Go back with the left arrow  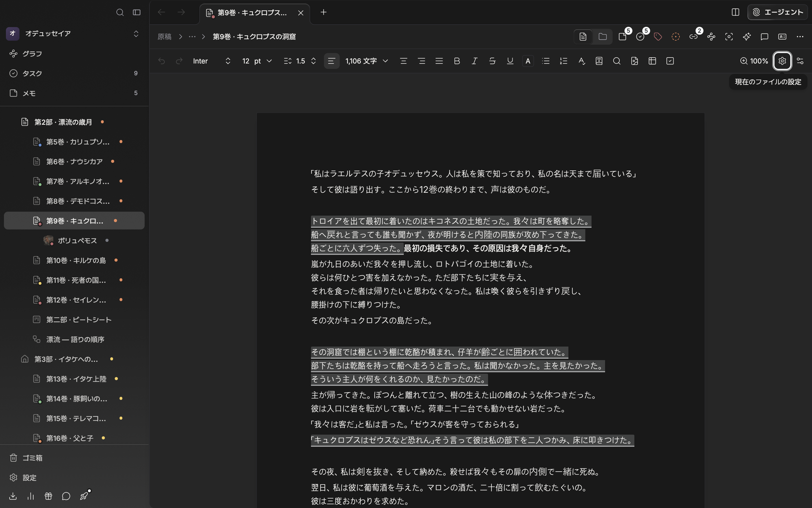[161, 12]
